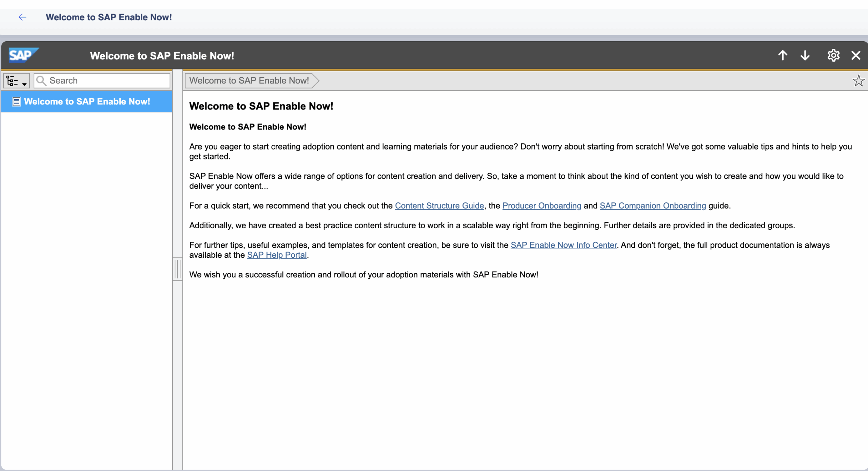Click the Welcome to SAP Enable Now! breadcrumb
Screen dimensions: 868x471
click(249, 81)
